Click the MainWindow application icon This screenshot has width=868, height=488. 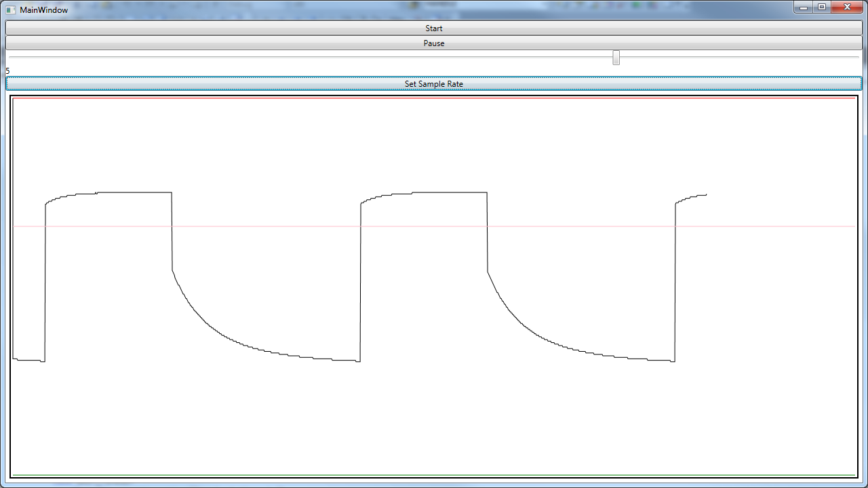click(x=10, y=9)
